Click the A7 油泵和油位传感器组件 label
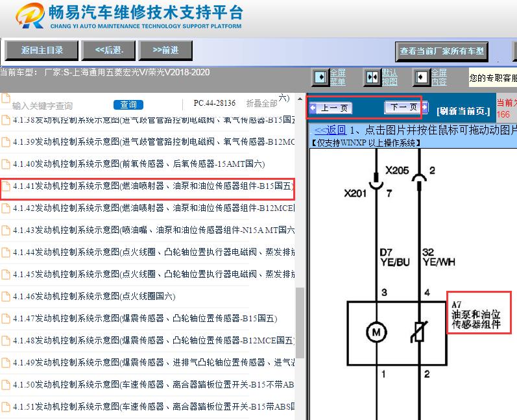517x420 pixels. point(475,315)
